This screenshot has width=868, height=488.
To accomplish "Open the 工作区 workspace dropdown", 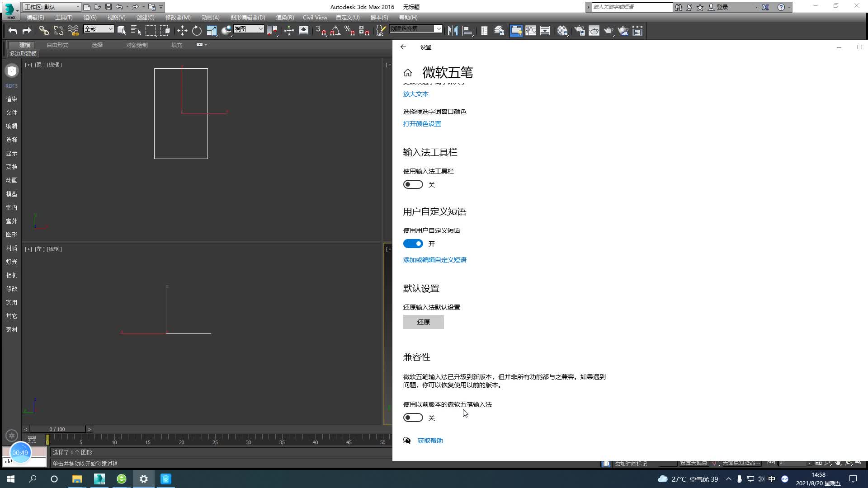I will point(52,7).
